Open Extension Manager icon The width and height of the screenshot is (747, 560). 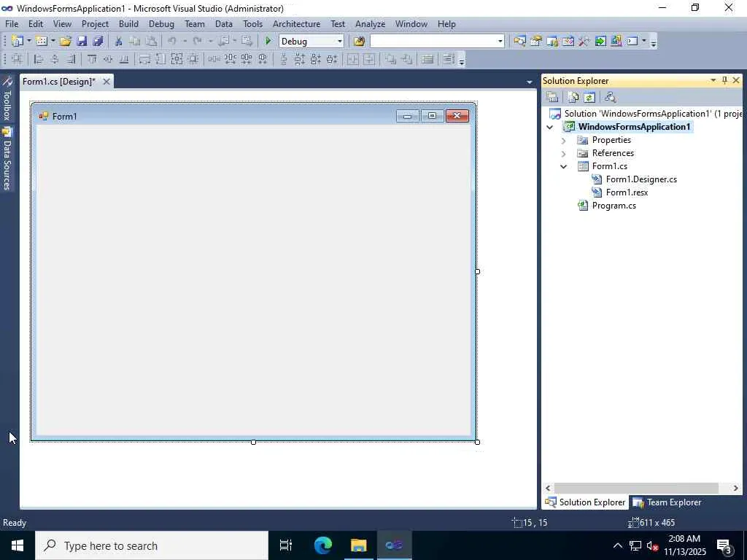616,41
